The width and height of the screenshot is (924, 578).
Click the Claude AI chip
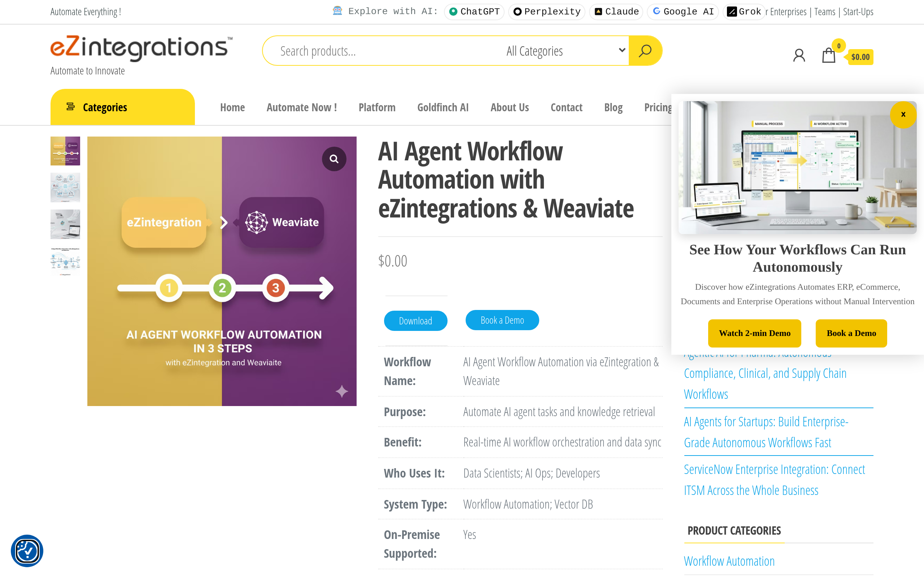coord(616,12)
